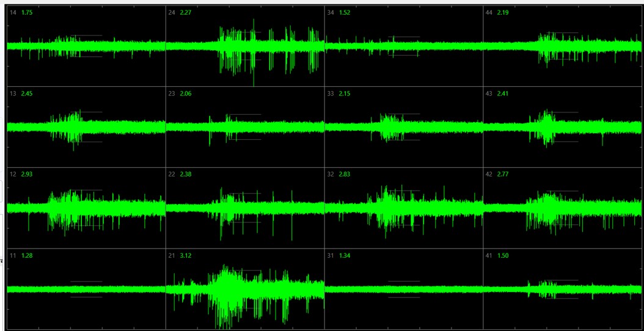
Task: Select the channel number label 23
Action: pyautogui.click(x=172, y=93)
